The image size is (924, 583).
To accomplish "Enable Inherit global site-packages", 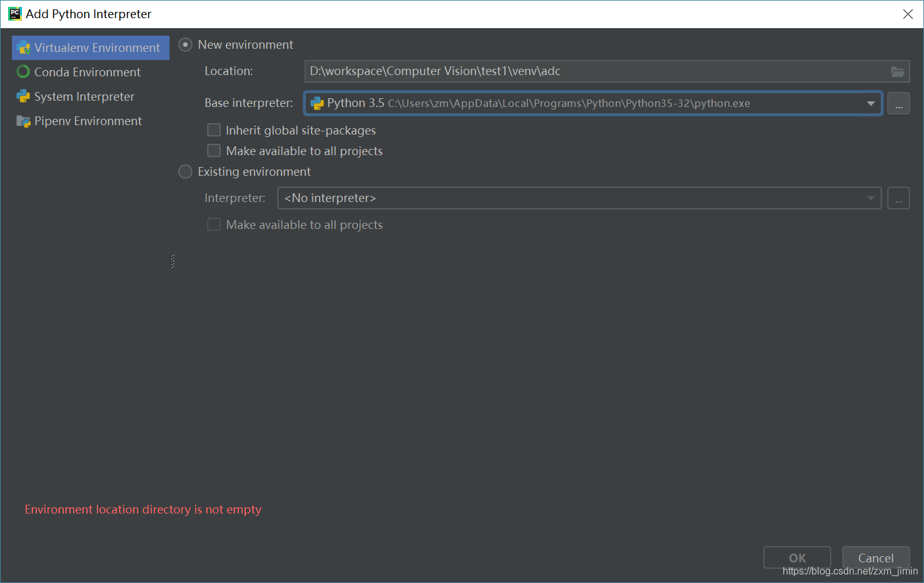I will 214,130.
